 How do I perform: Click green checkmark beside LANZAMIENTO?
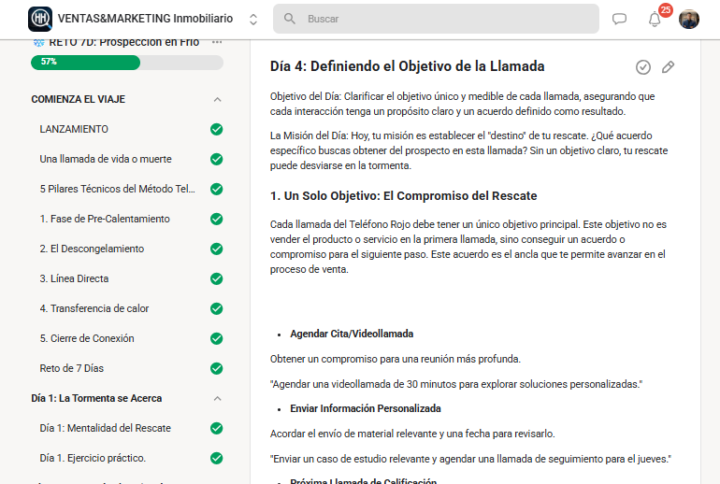217,129
